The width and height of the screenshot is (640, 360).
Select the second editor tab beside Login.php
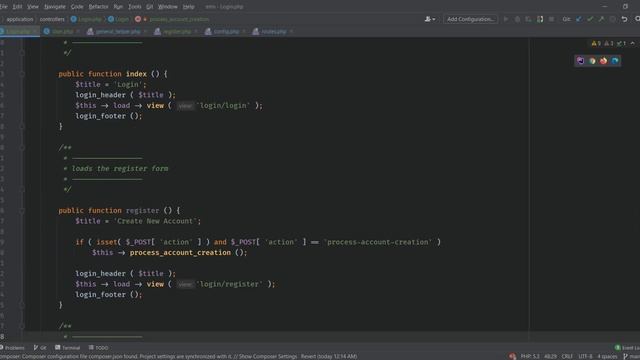point(60,31)
